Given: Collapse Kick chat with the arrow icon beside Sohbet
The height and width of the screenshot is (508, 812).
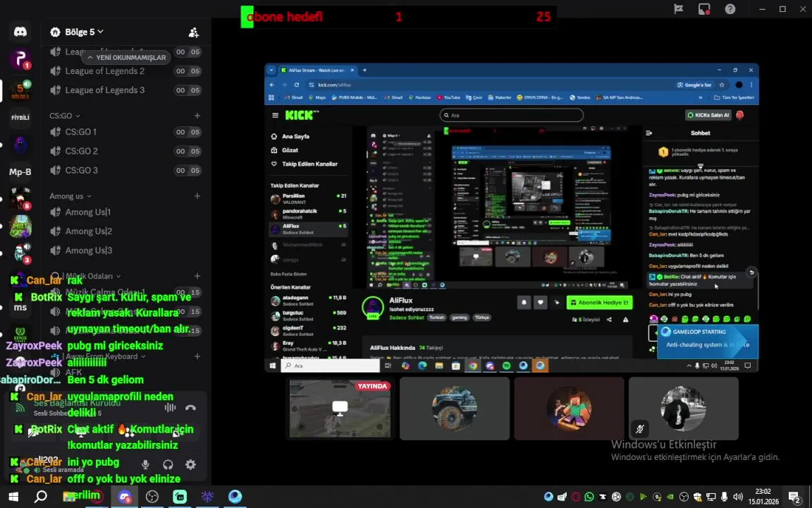Looking at the screenshot, I should [x=649, y=133].
